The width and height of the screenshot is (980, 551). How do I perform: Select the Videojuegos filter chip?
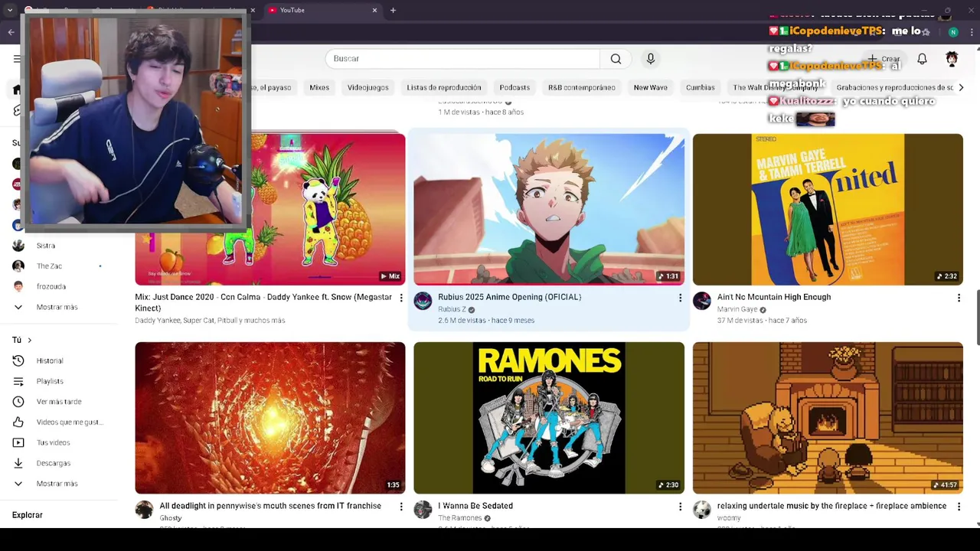(367, 87)
